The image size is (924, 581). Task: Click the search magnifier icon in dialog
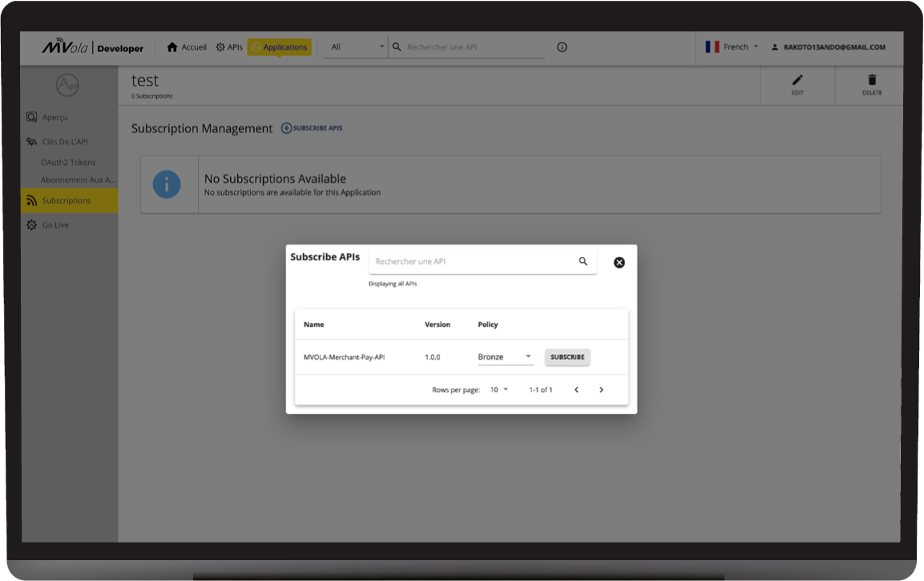tap(583, 261)
